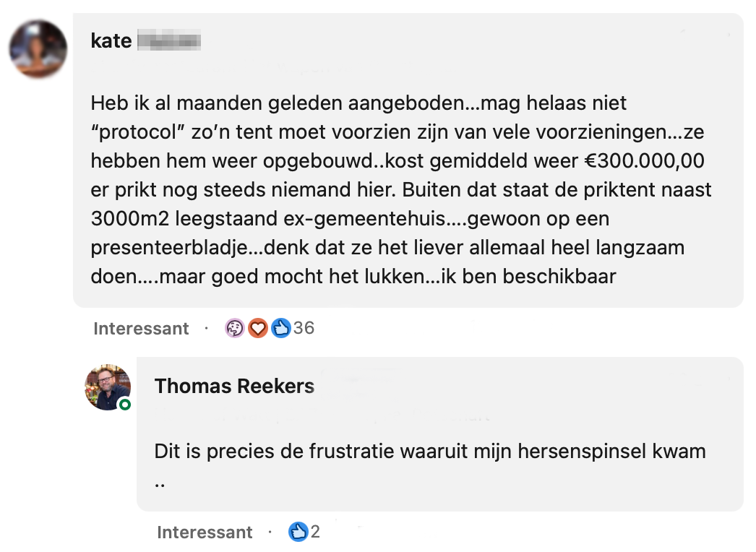Open Thomas Reekers' profile photo

pos(108,387)
